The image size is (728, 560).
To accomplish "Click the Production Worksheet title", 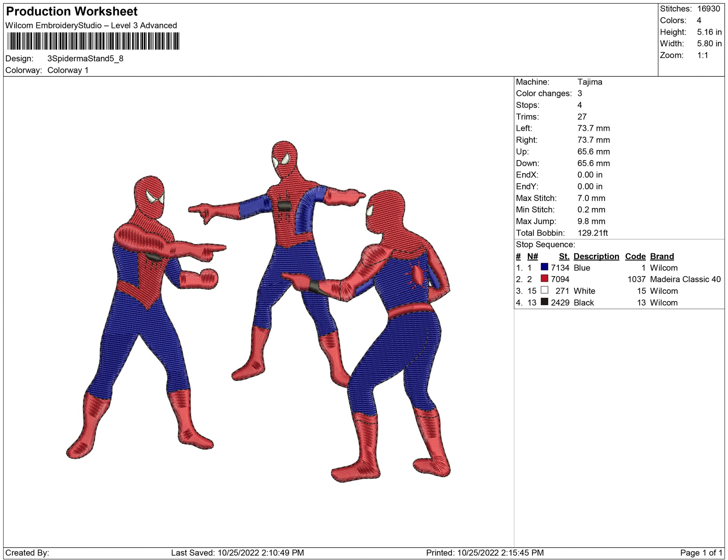I will point(72,12).
